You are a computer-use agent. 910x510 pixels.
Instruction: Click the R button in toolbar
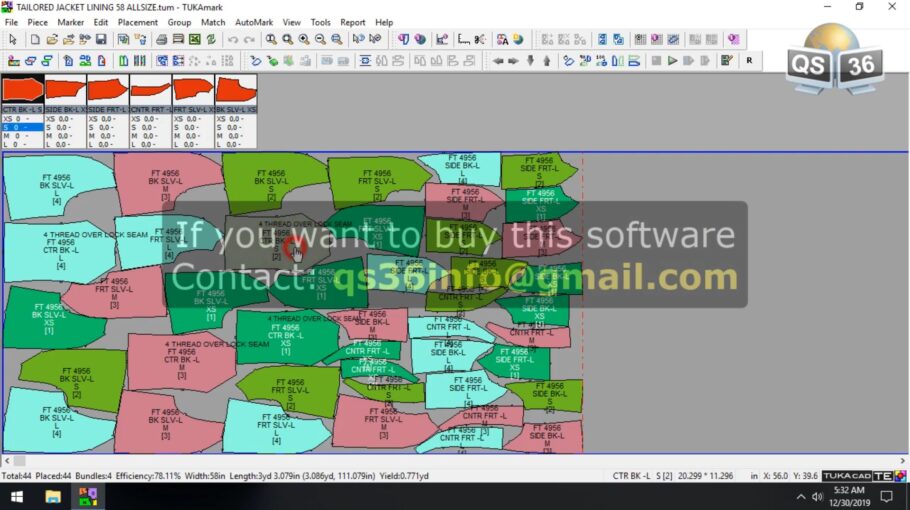click(x=748, y=61)
